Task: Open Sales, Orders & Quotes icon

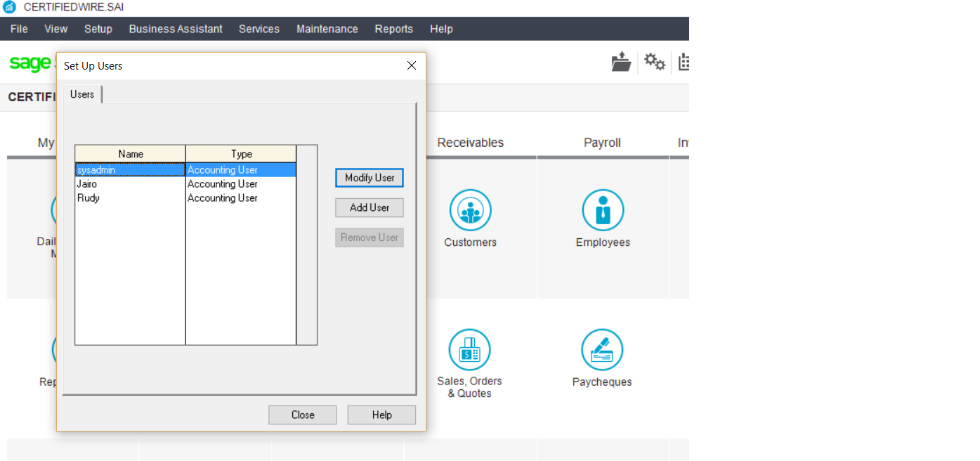Action: click(x=469, y=349)
